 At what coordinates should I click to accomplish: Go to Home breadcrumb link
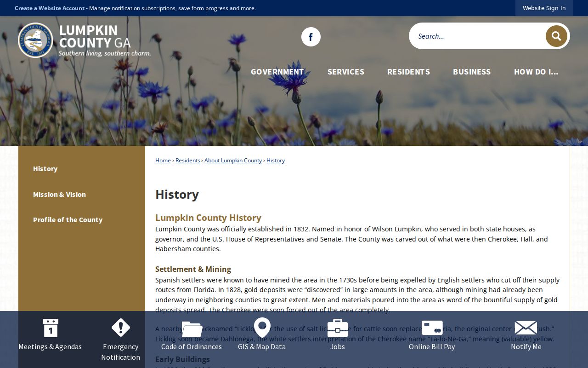[163, 161]
